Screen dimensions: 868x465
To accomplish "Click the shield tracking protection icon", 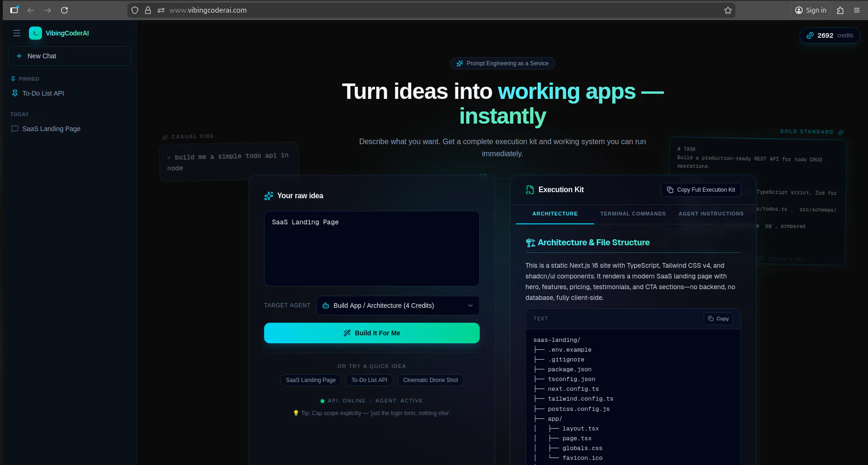I will click(135, 10).
